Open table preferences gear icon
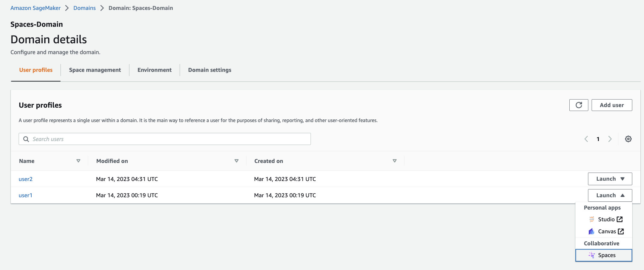Viewport: 644px width, 270px height. pos(628,139)
